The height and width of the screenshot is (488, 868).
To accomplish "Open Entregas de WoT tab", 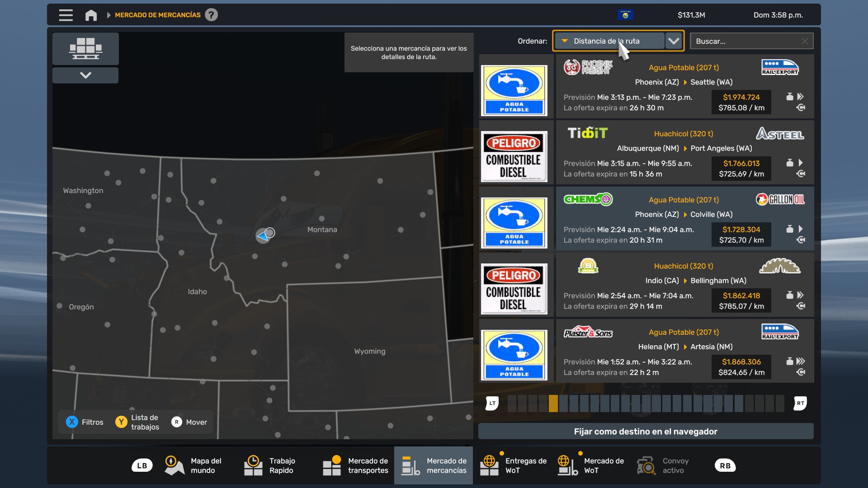I will 513,465.
